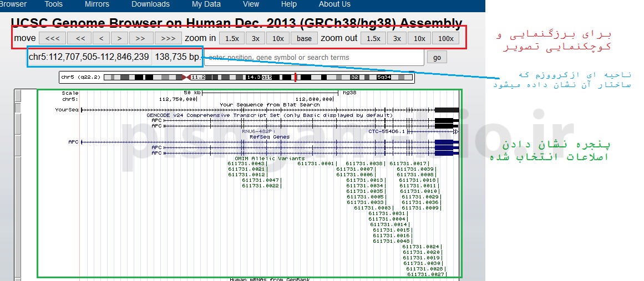Screen dimensions: 644x281
Task: Open the Downloads menu
Action: 150,4
